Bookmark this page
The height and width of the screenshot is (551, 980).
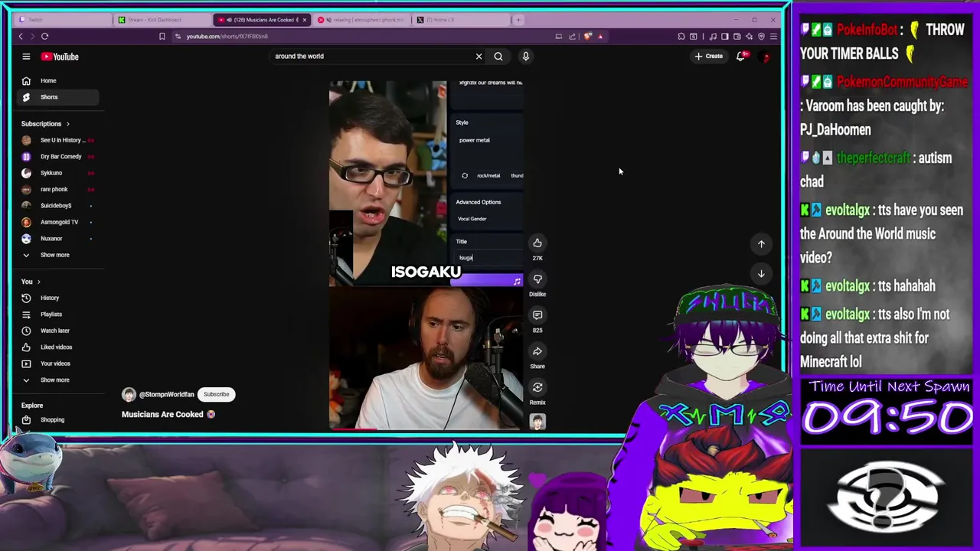(162, 36)
